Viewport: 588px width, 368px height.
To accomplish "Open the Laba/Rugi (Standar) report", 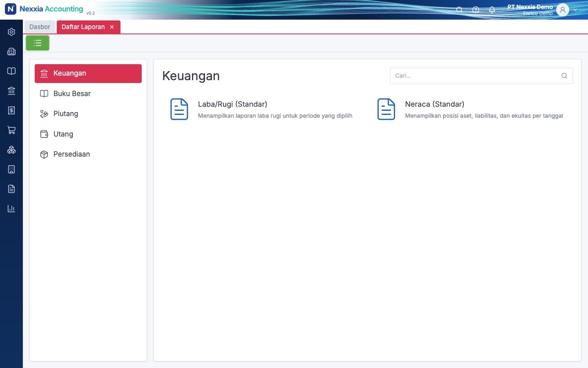I will (261, 110).
